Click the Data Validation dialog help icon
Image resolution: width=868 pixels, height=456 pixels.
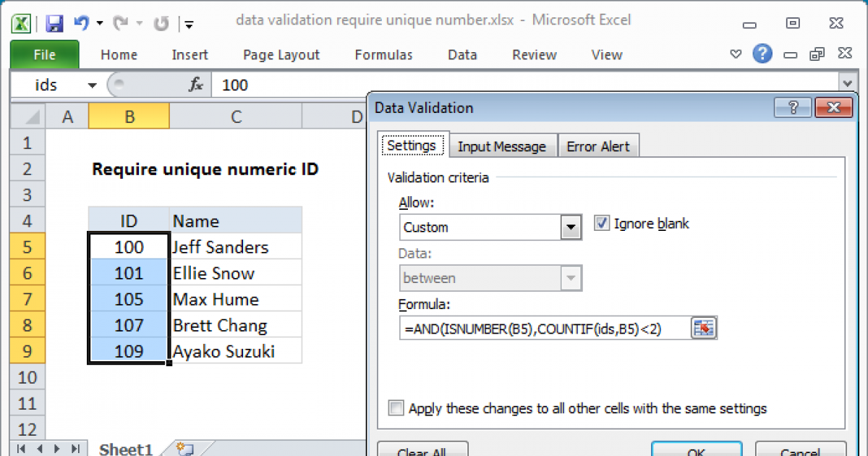tap(793, 107)
